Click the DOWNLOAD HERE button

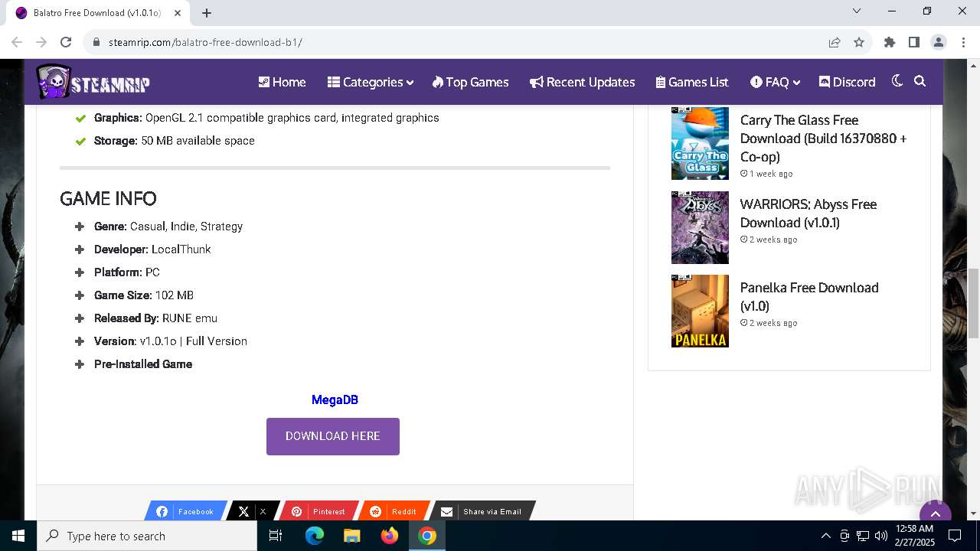[333, 436]
